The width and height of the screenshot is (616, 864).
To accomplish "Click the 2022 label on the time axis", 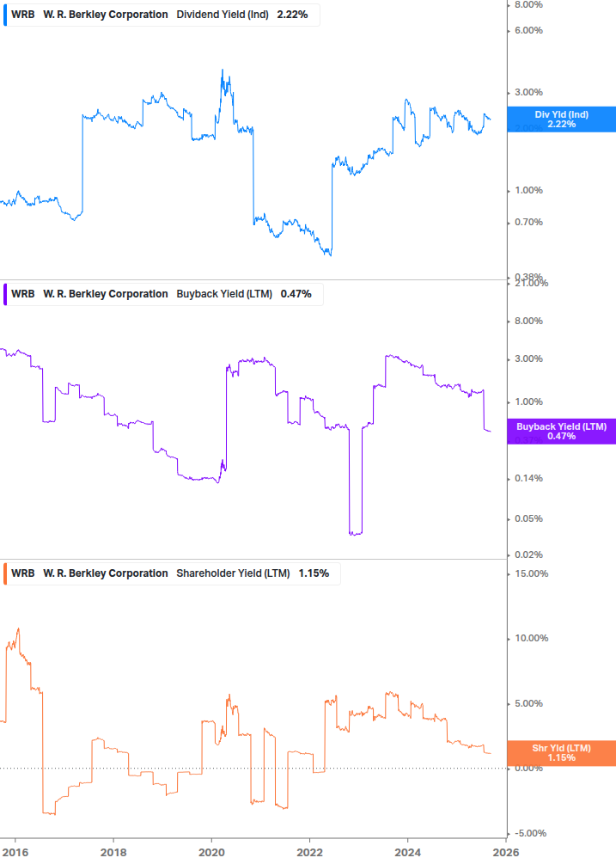I will pos(309,853).
